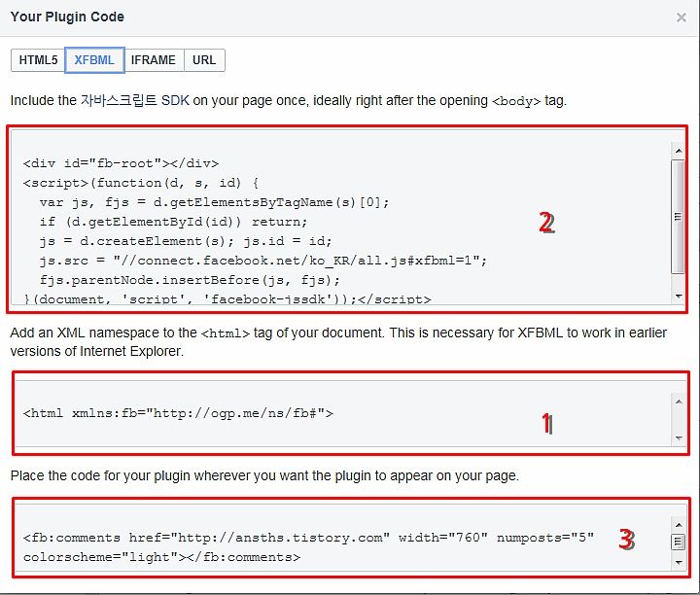
Task: Switch to the URL tab
Action: (204, 60)
